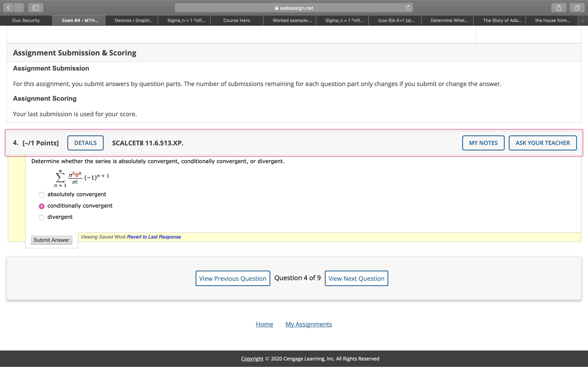Click Revert to Last Response link

tap(154, 237)
